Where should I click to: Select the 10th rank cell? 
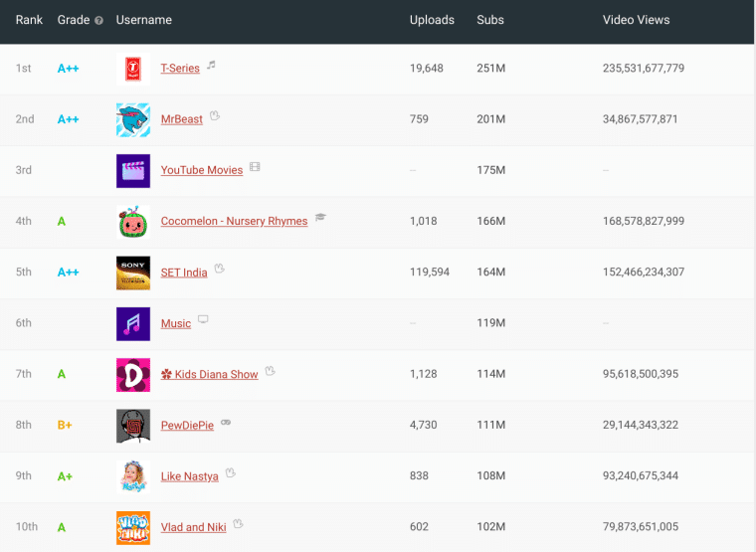27,527
